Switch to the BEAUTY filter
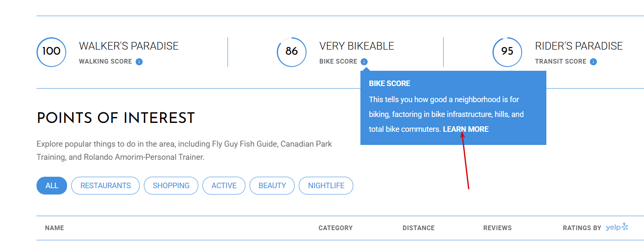 272,186
